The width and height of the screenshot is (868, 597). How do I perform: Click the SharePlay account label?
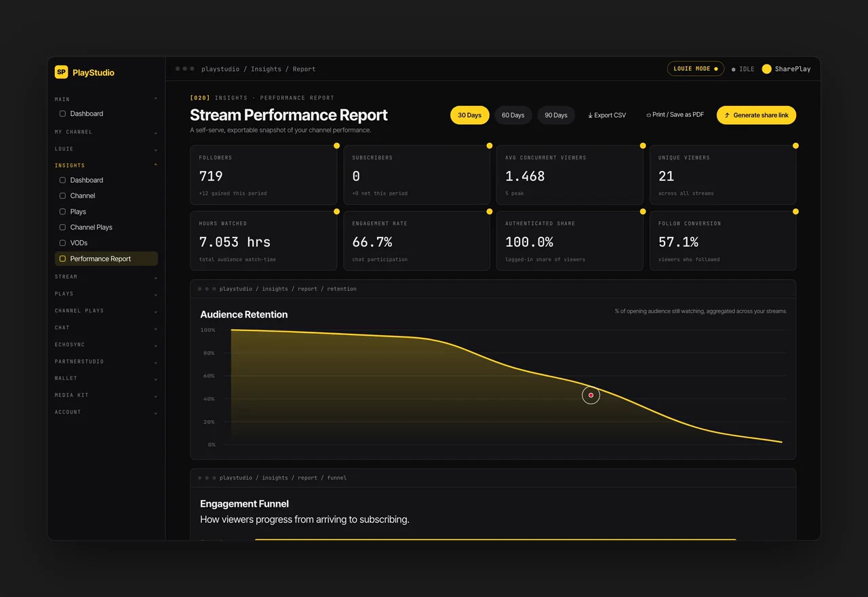click(793, 69)
